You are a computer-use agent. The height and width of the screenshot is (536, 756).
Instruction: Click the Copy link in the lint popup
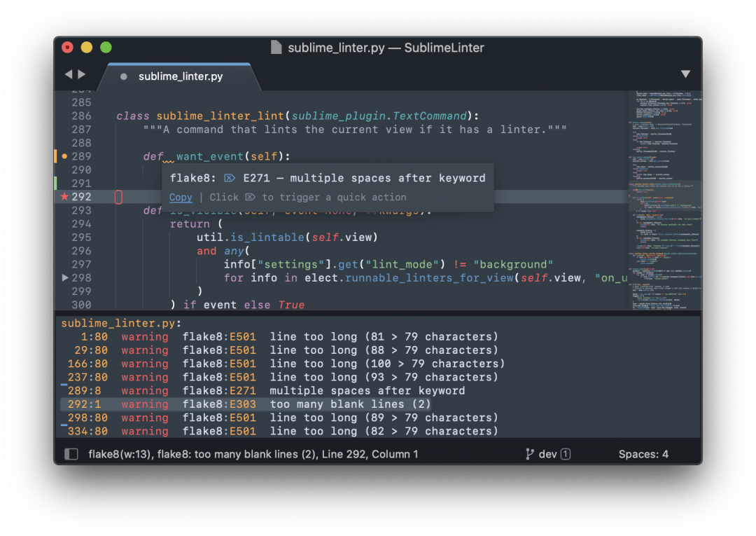[x=181, y=198]
